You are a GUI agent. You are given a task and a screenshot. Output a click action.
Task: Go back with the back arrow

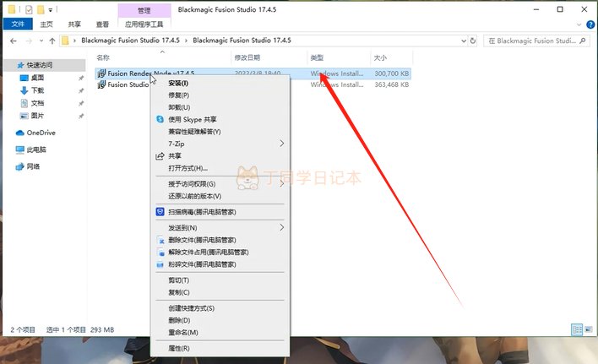point(14,41)
